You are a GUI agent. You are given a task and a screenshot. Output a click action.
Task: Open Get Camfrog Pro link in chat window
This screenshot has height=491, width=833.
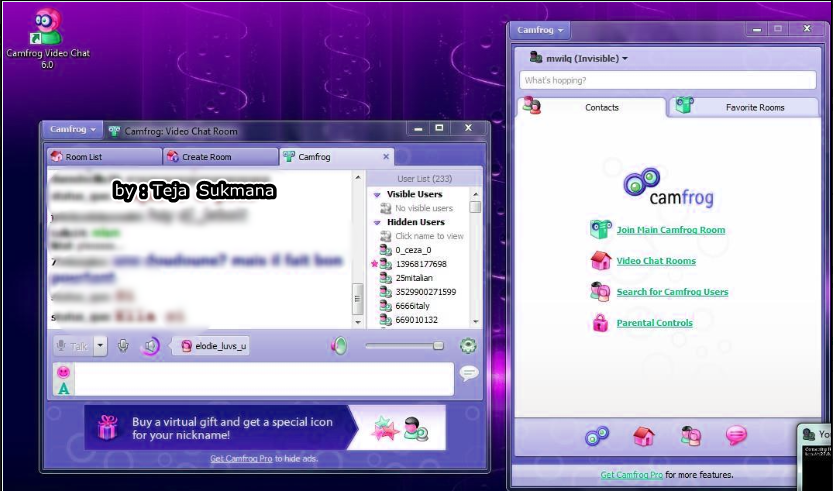241,459
